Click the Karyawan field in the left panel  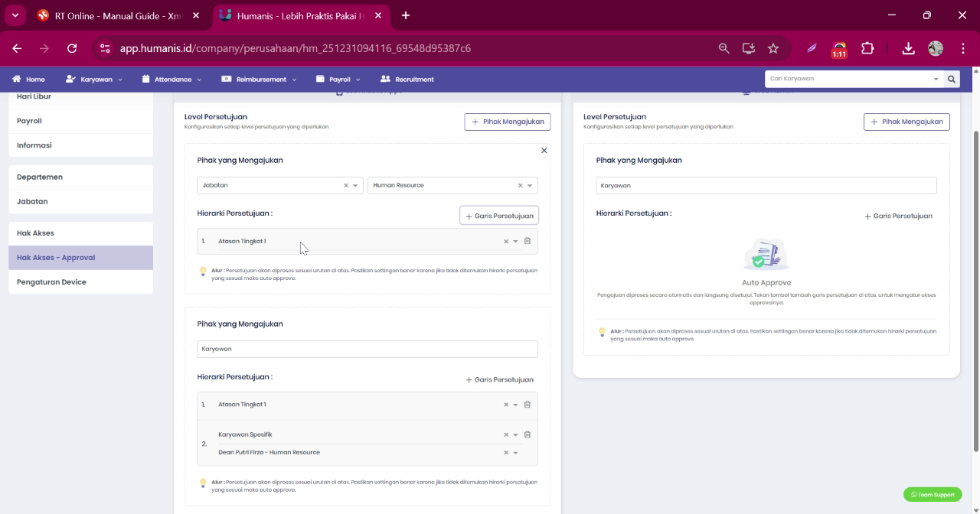point(367,349)
